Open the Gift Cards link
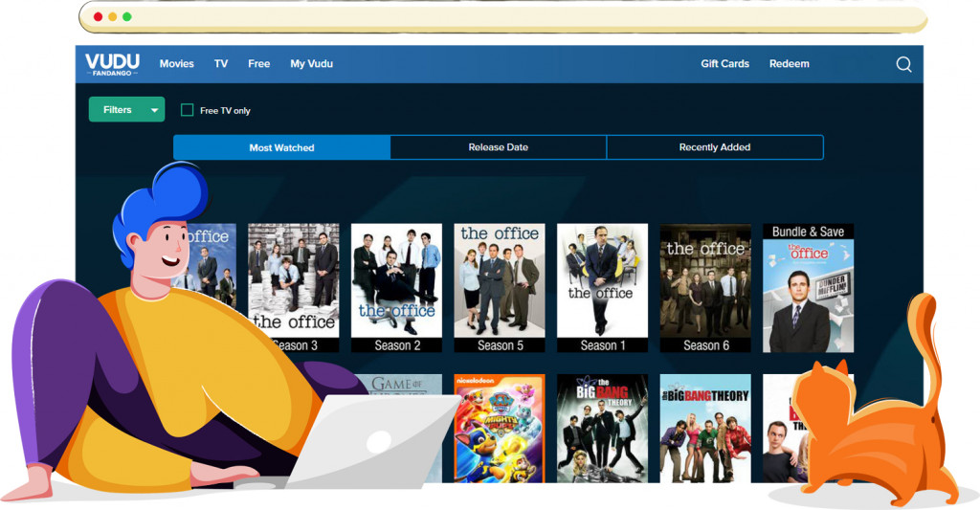 (x=724, y=64)
